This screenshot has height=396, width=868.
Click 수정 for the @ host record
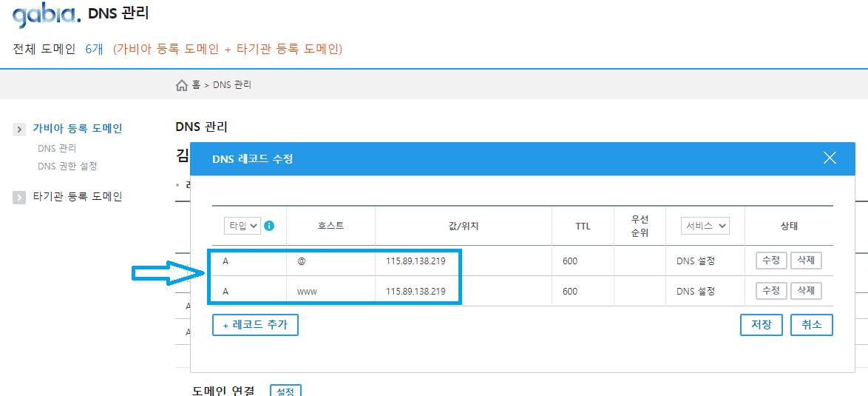[x=771, y=261]
